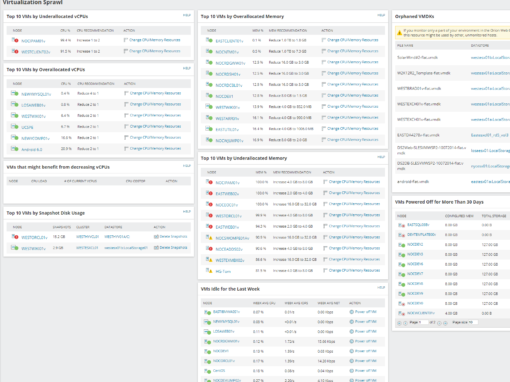Click 18.2 GB snapshot size for WESTORCL01v
The image size is (510, 382).
59,237
